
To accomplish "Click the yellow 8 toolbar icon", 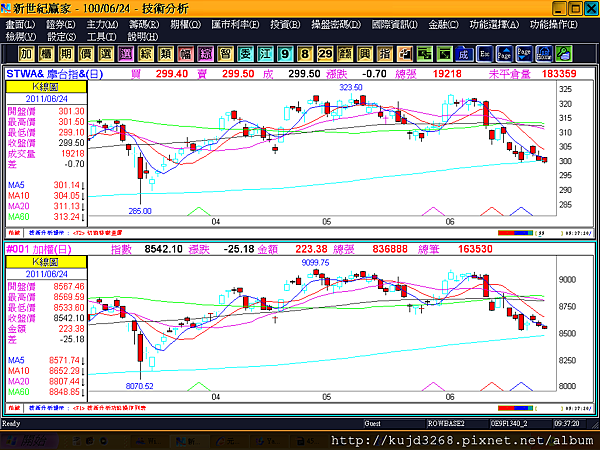I will [305, 54].
